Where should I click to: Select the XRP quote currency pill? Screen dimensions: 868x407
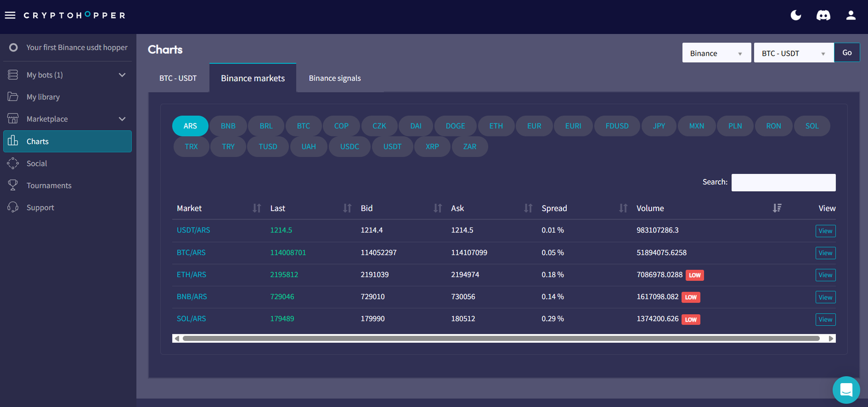(x=432, y=146)
